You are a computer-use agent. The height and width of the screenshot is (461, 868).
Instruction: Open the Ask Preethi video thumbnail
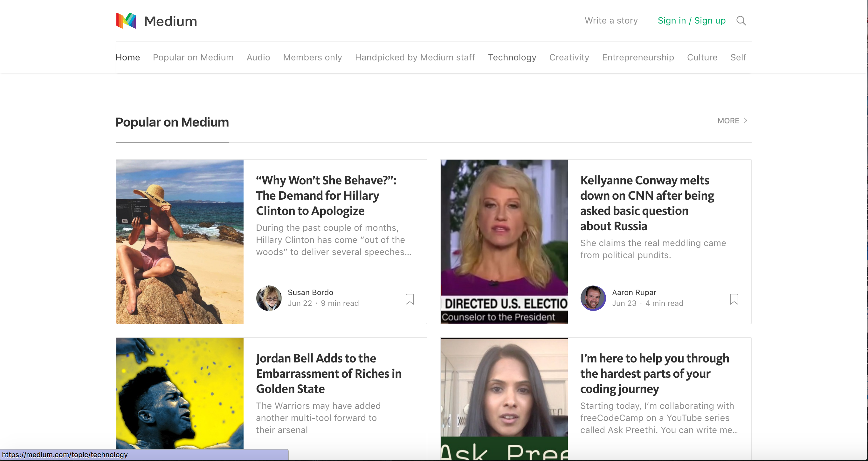coord(504,399)
